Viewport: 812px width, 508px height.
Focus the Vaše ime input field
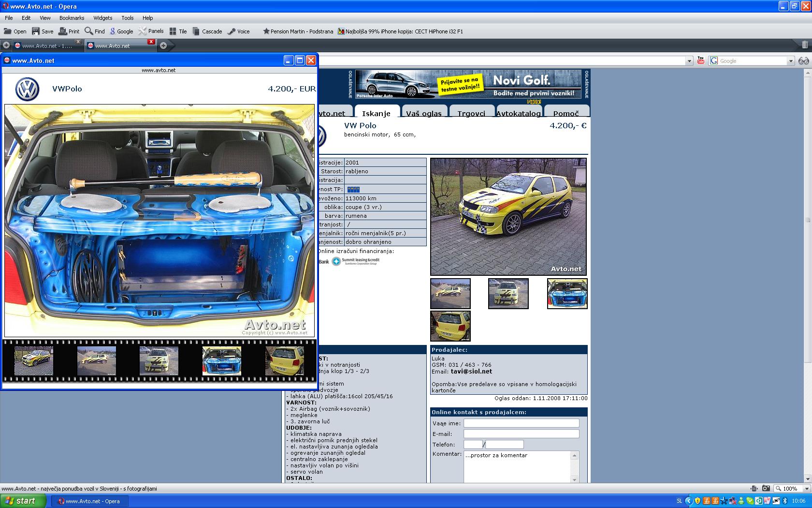[522, 423]
